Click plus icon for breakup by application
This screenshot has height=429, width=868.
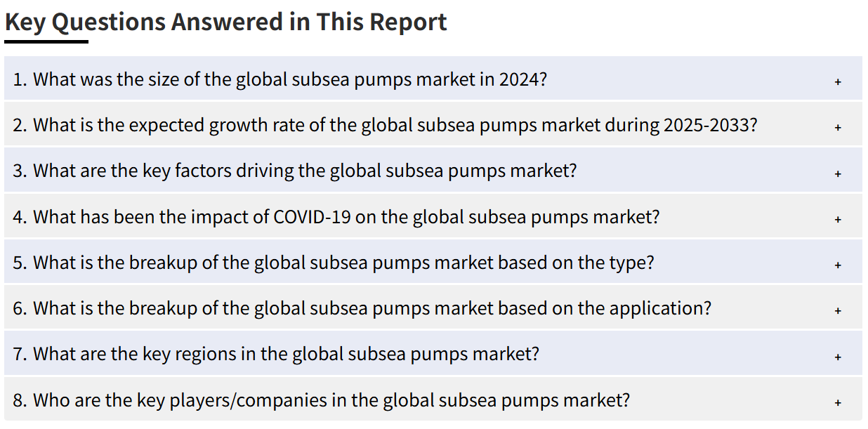point(838,311)
